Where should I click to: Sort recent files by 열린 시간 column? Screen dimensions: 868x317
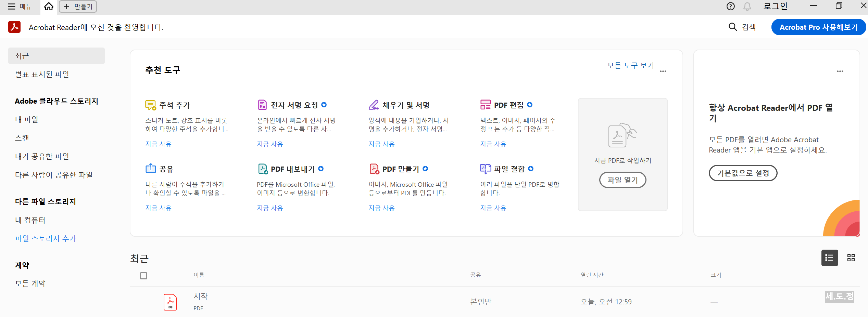point(592,275)
